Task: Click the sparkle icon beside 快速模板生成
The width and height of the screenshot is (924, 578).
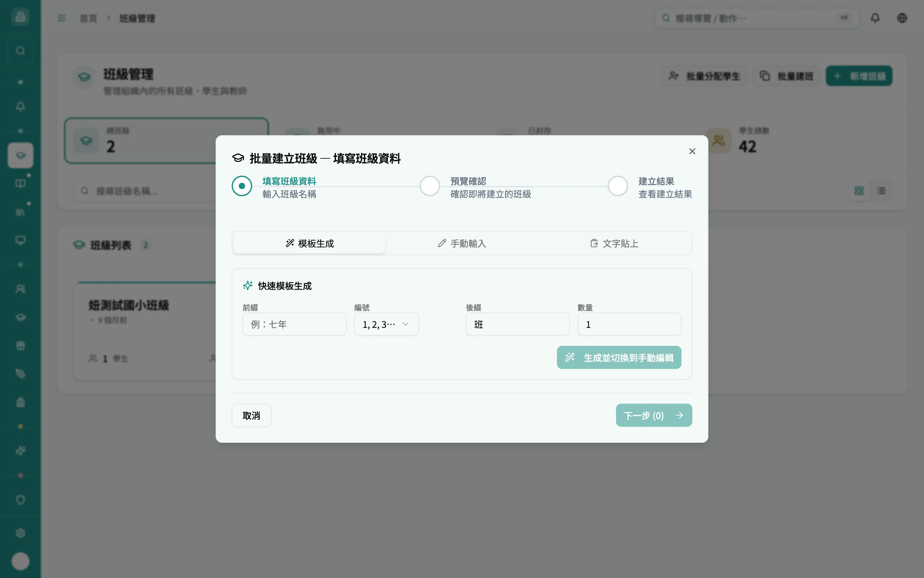Action: click(x=248, y=285)
